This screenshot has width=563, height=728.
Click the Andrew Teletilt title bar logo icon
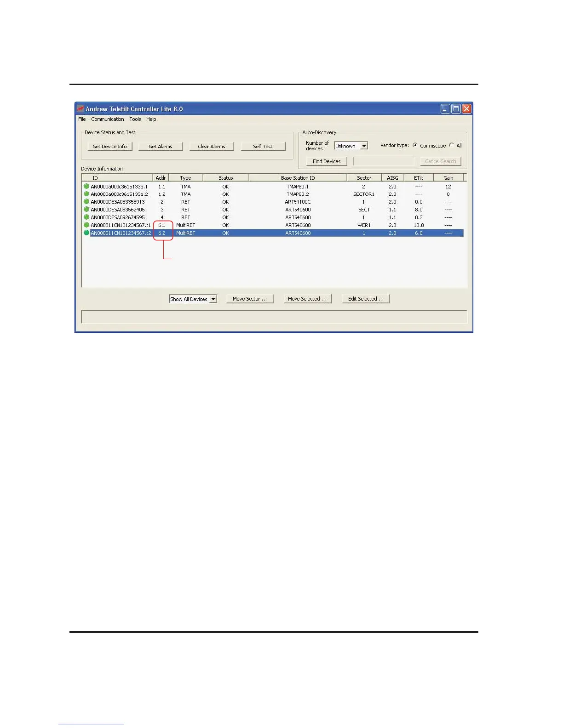(80, 109)
